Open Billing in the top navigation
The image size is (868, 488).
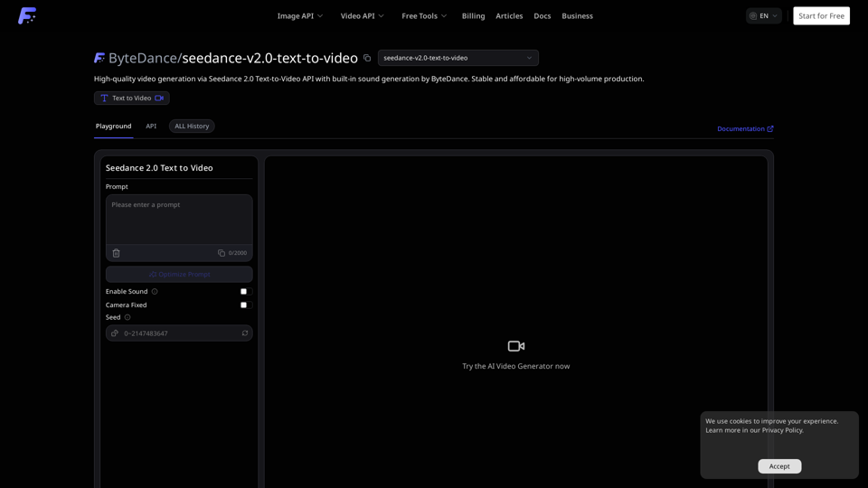[473, 16]
